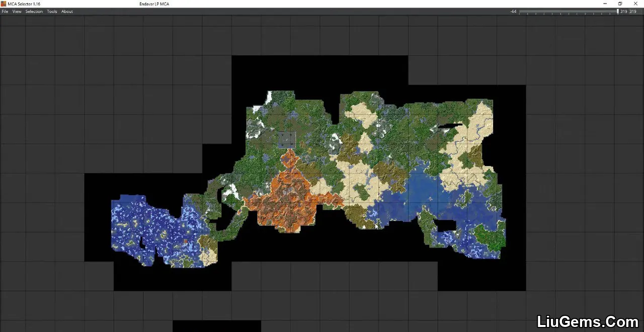
Task: Click the height slider handle
Action: click(618, 11)
